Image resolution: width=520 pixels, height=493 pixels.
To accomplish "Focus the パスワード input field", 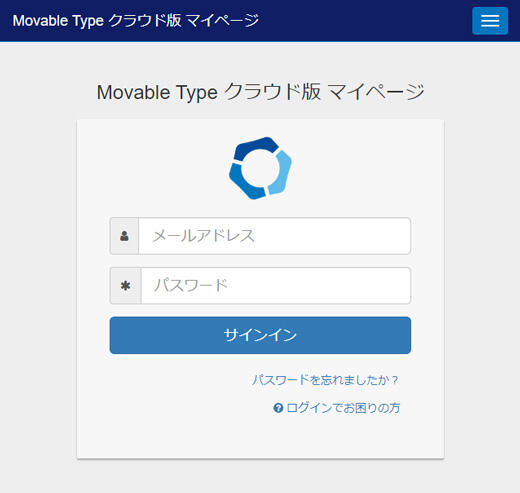I will tap(276, 286).
